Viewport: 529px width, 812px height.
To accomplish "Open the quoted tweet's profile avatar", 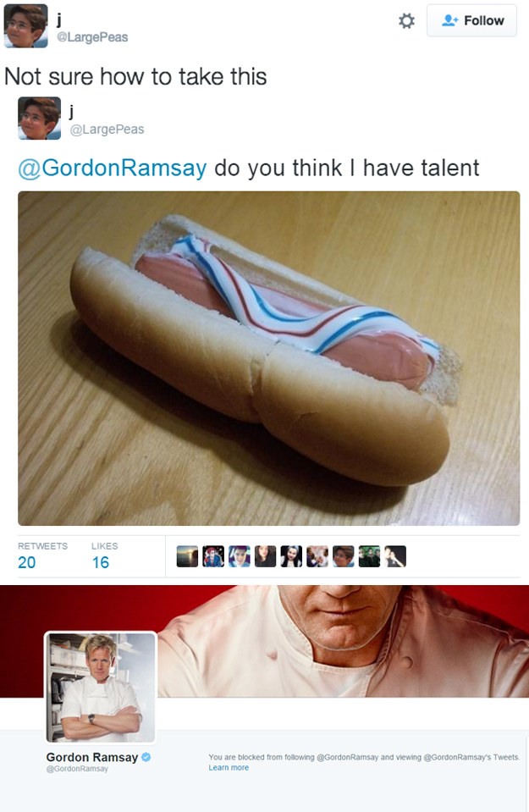I will pyautogui.click(x=39, y=118).
